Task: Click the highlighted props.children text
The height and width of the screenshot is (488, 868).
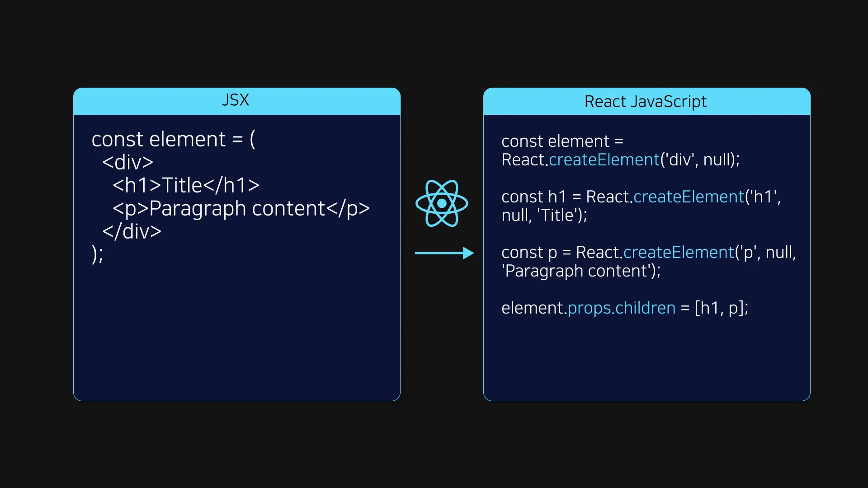Action: point(622,308)
